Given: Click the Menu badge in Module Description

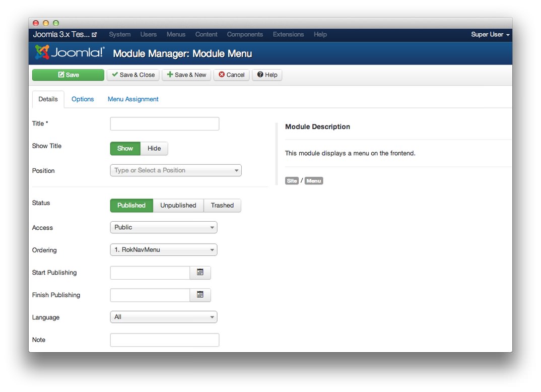Looking at the screenshot, I should pos(314,180).
